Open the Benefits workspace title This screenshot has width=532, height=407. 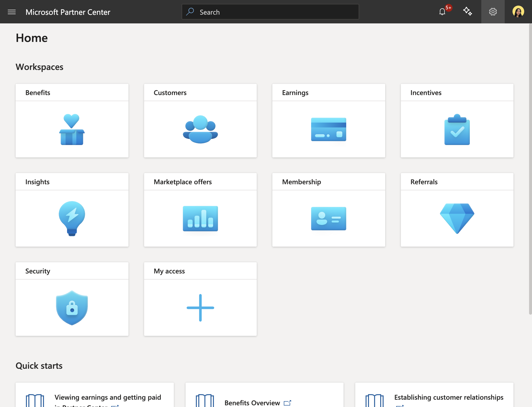point(38,93)
